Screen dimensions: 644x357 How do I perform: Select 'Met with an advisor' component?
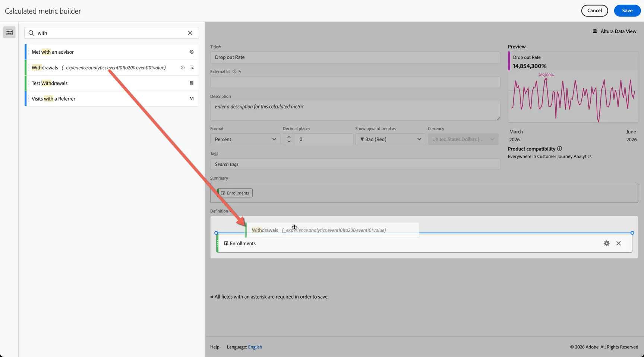tap(111, 52)
